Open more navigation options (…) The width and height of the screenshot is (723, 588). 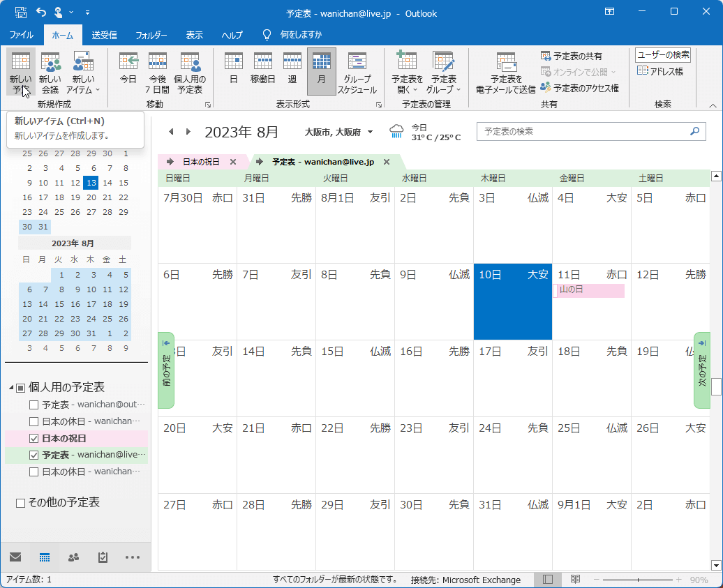pos(133,557)
